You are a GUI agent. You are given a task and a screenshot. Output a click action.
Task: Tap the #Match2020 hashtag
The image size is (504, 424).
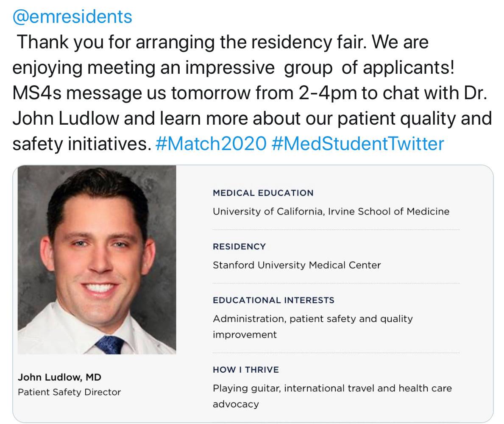pyautogui.click(x=211, y=143)
